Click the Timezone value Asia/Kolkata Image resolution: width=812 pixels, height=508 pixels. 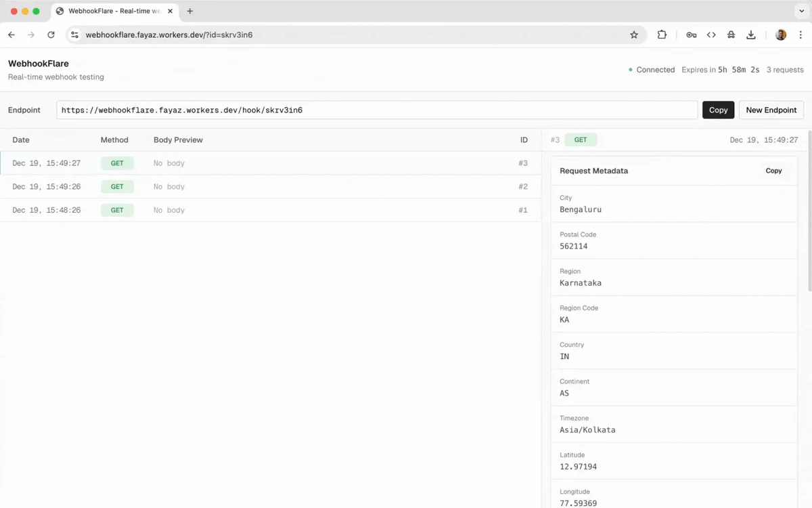pyautogui.click(x=587, y=430)
